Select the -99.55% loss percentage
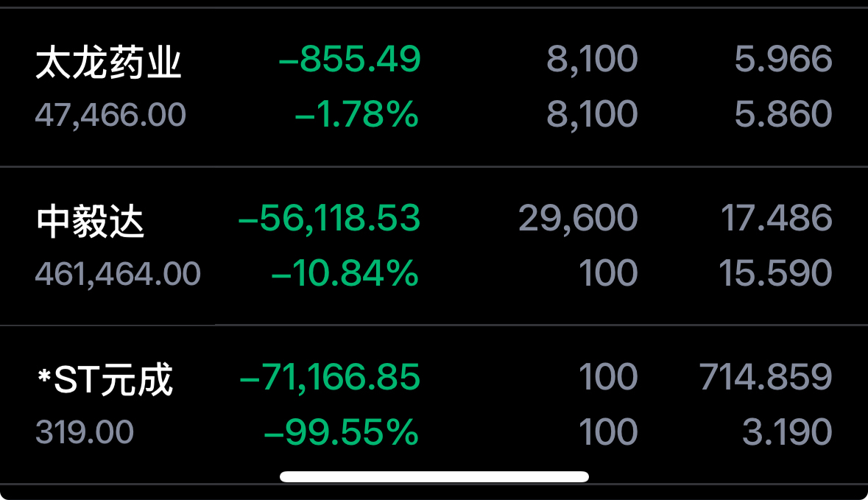Viewport: 868px width, 500px height. point(341,432)
